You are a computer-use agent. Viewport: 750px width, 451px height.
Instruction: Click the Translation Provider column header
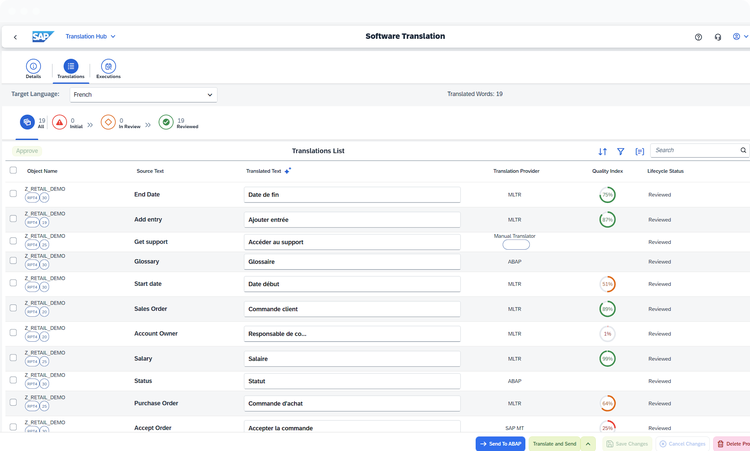[516, 171]
